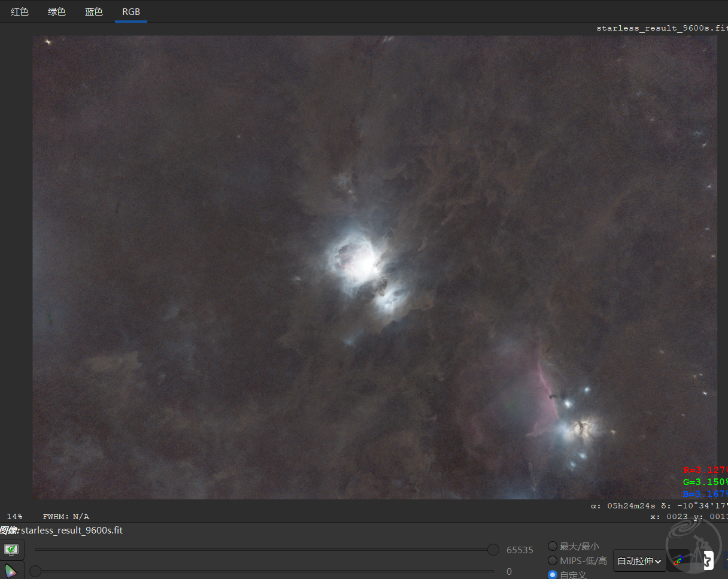
Task: Click the FWHM readout in status bar
Action: point(66,516)
